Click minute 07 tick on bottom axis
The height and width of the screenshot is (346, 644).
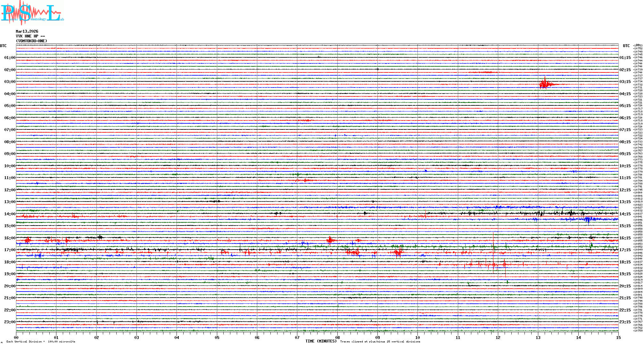[297, 337]
